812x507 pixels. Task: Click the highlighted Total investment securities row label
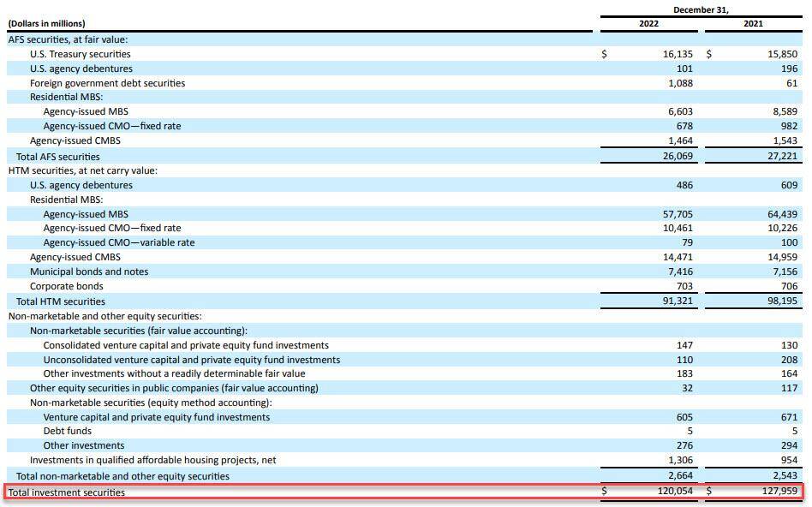click(x=67, y=492)
